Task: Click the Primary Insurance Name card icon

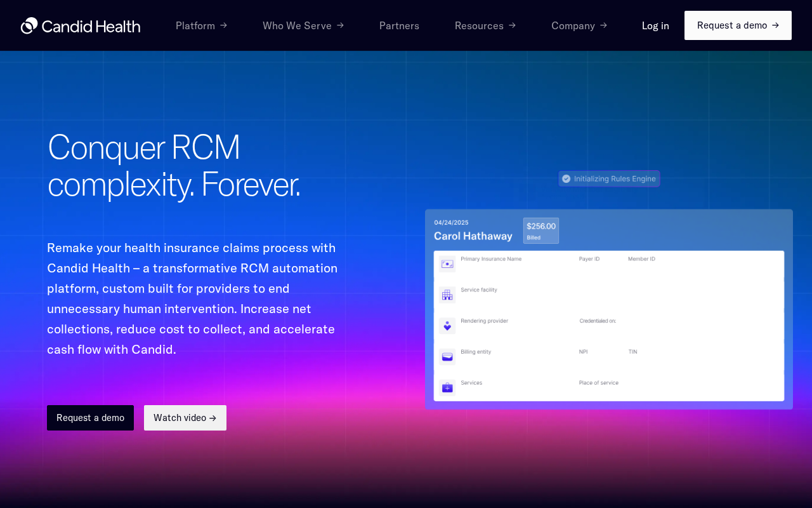Action: pyautogui.click(x=447, y=264)
